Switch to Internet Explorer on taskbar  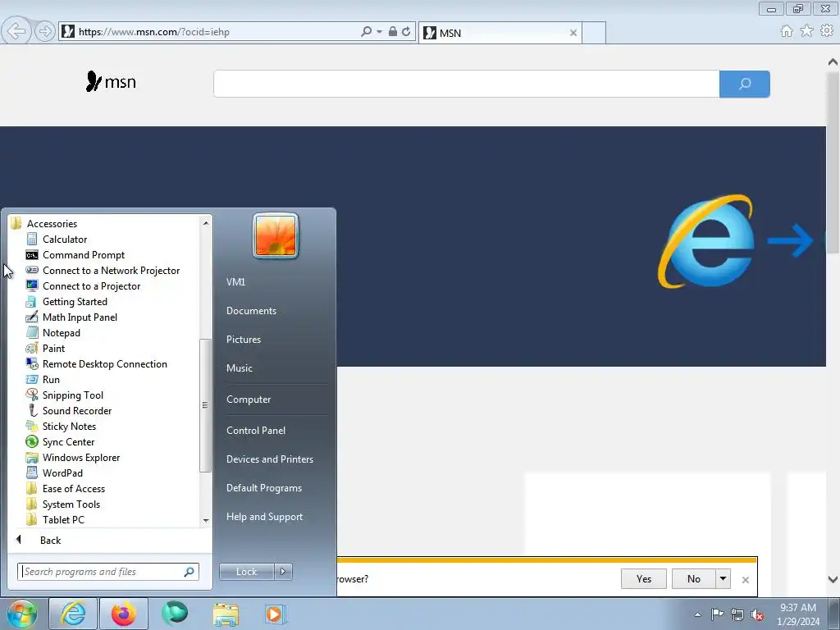point(73,614)
